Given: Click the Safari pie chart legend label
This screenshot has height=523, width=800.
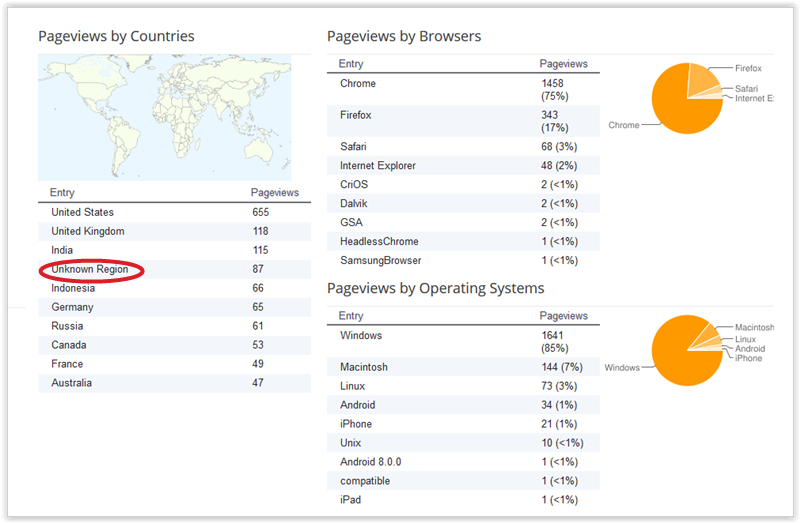Looking at the screenshot, I should pyautogui.click(x=746, y=89).
